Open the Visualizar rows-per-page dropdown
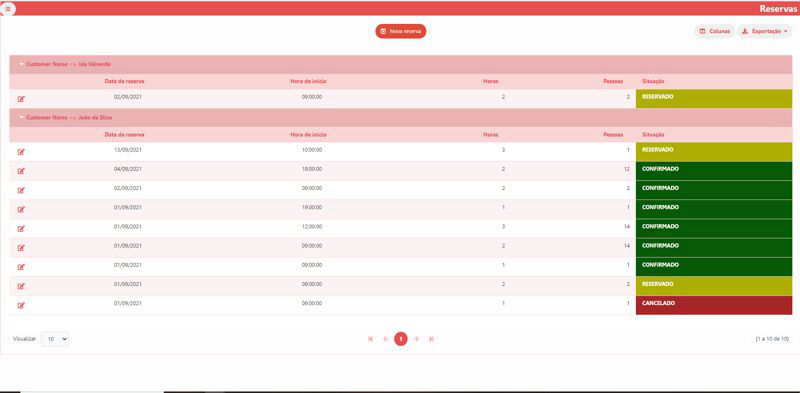 click(55, 338)
